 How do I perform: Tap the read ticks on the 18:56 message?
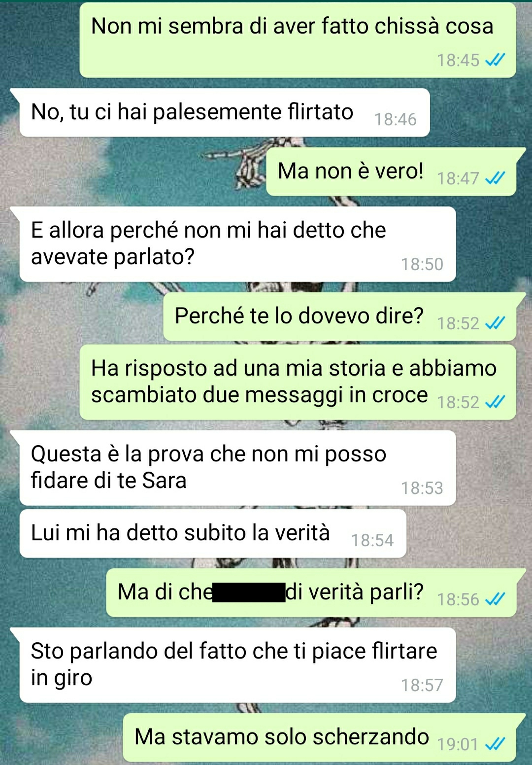coord(495,599)
